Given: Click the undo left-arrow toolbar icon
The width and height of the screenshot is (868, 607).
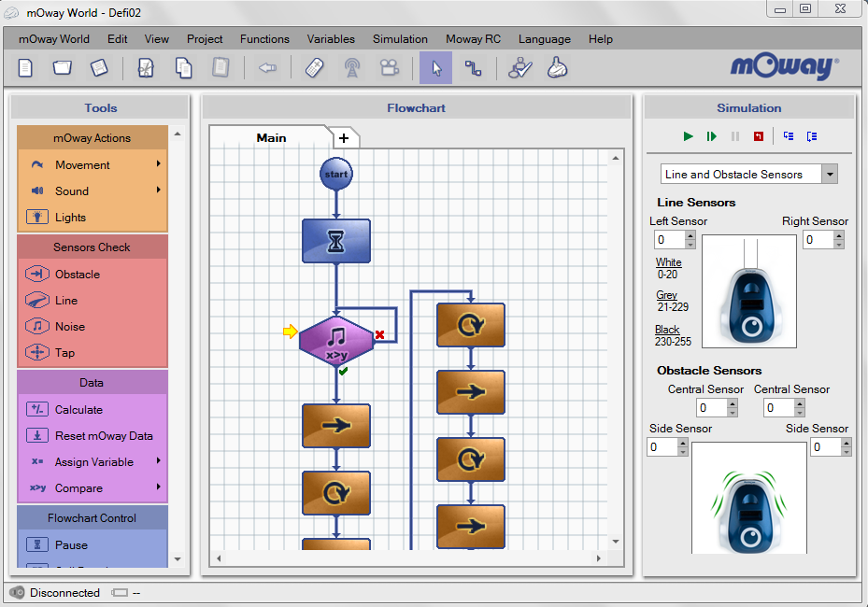Looking at the screenshot, I should (x=268, y=68).
